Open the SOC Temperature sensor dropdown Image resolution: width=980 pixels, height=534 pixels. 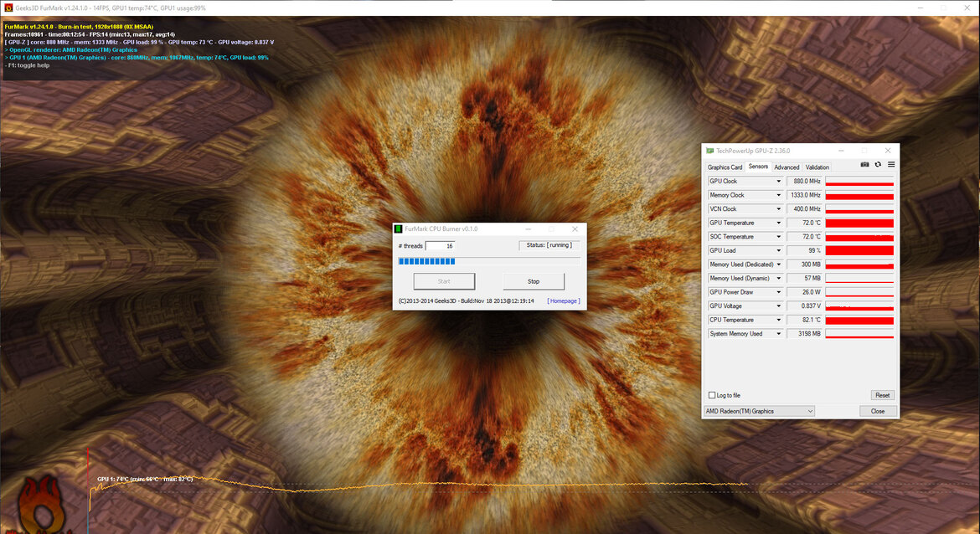pyautogui.click(x=779, y=237)
